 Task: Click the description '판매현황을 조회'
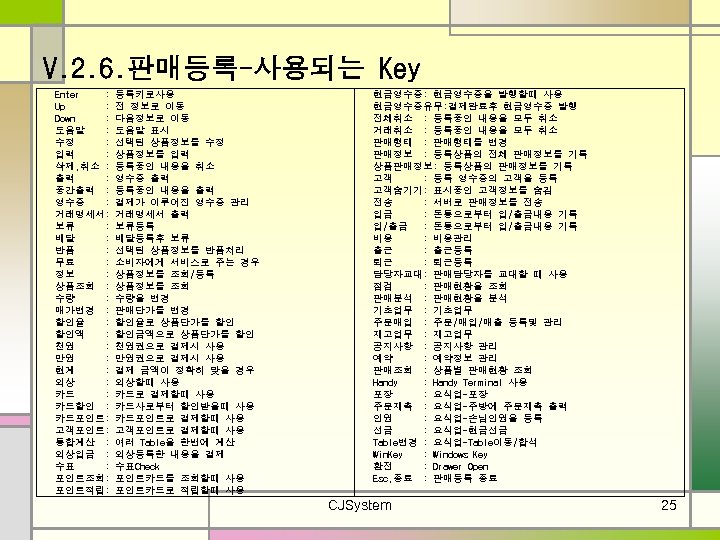coord(470,286)
